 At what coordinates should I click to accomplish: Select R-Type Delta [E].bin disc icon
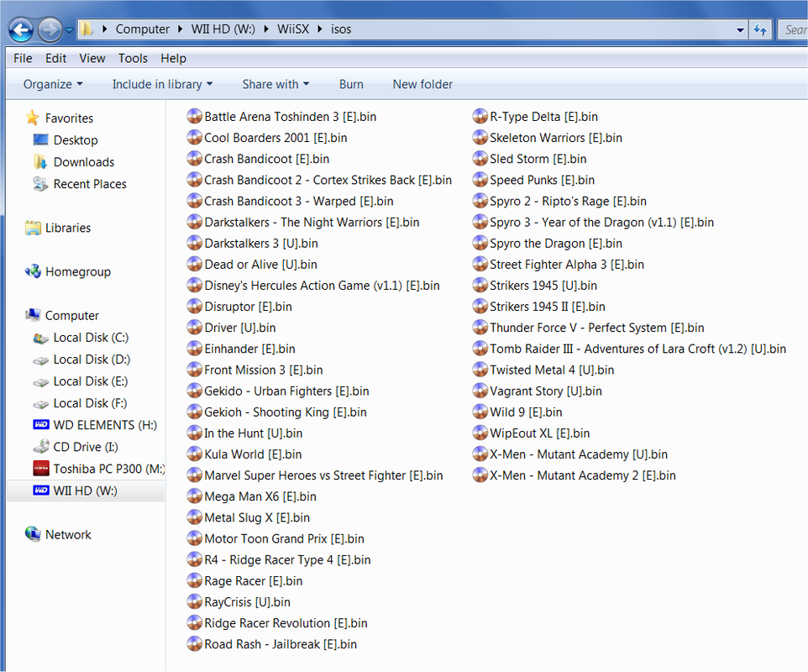click(x=480, y=117)
